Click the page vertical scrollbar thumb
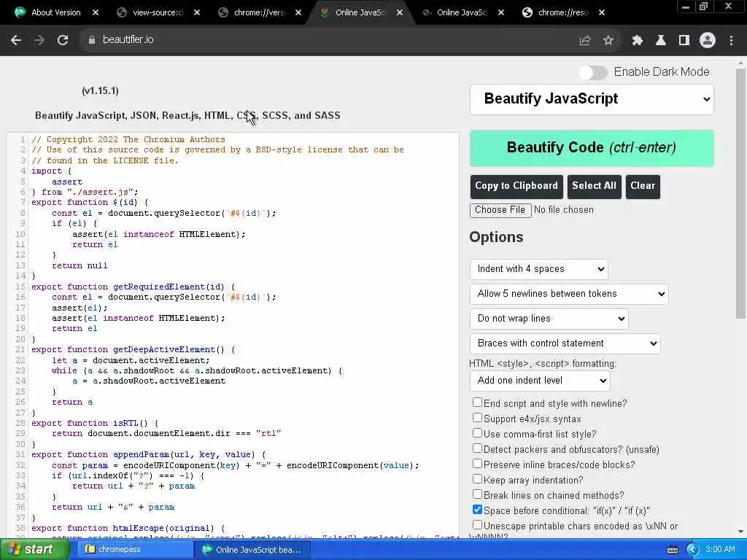 click(740, 192)
